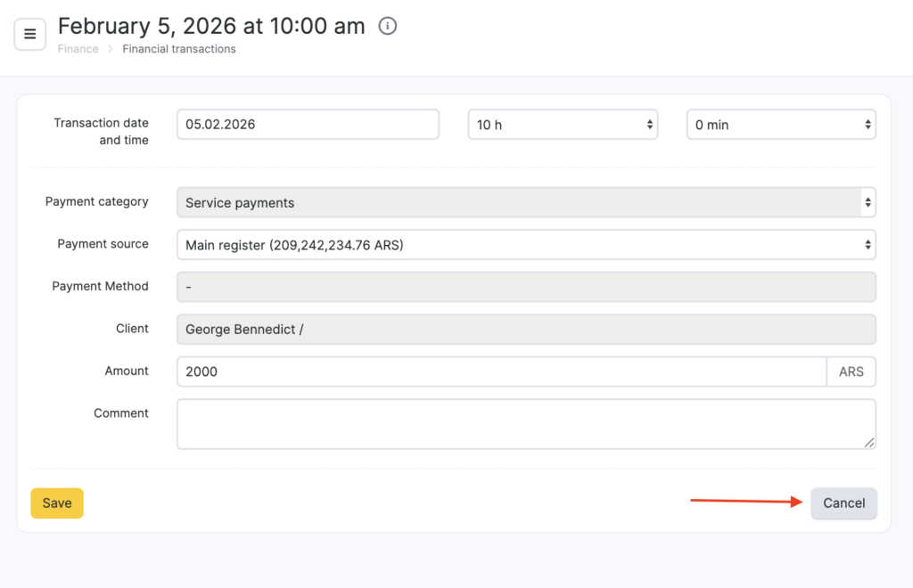
Task: Click inside the Comment text area
Action: tap(524, 423)
